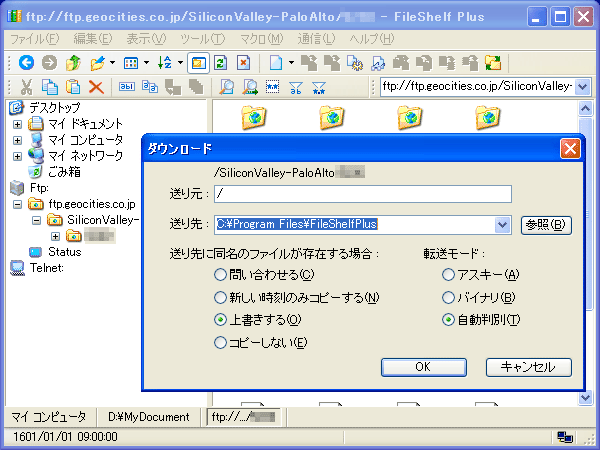Click the copy icon
This screenshot has width=600, height=450.
[x=50, y=87]
